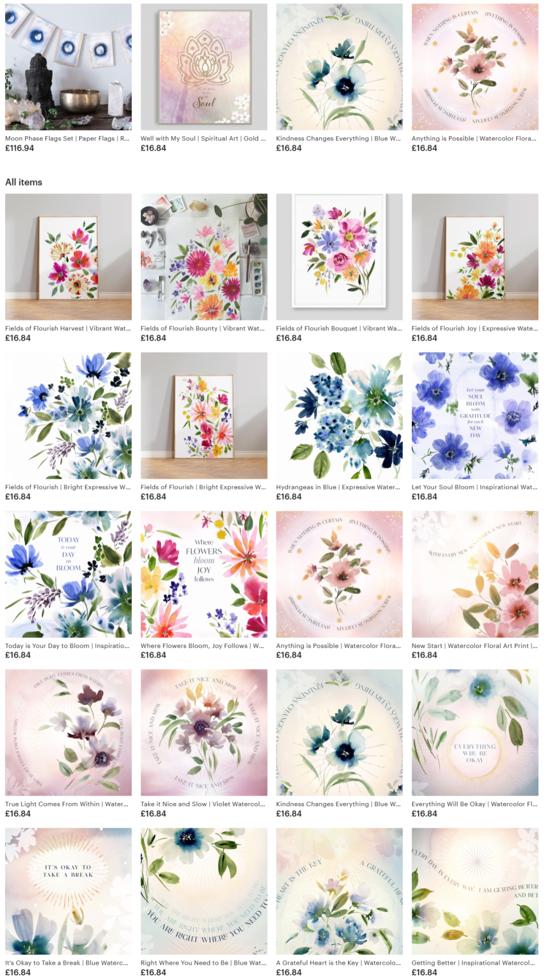Click True Light Comes From Within title
This screenshot has width=544, height=980.
67,804
